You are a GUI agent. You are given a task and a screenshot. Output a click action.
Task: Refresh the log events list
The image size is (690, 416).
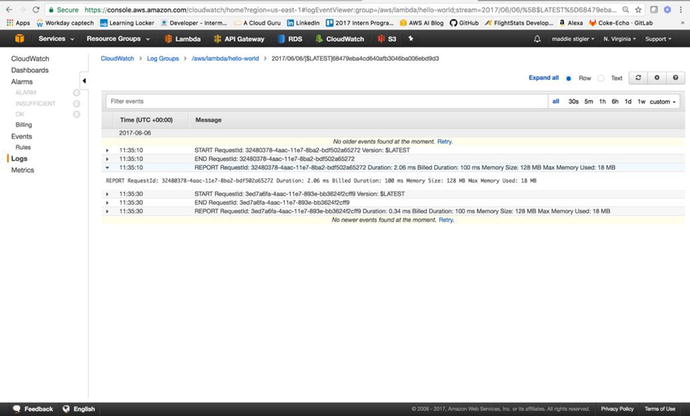[639, 77]
